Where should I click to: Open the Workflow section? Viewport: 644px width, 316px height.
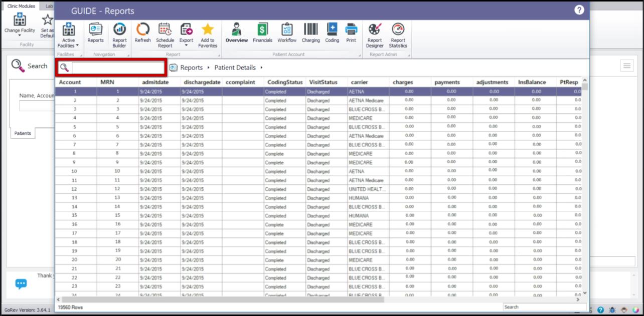[x=287, y=33]
